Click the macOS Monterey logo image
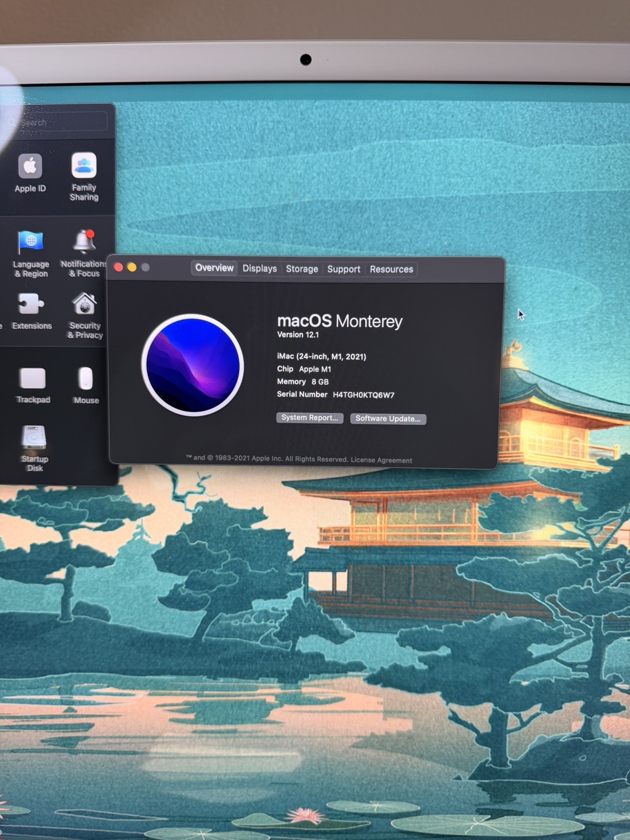This screenshot has height=840, width=630. [x=193, y=365]
